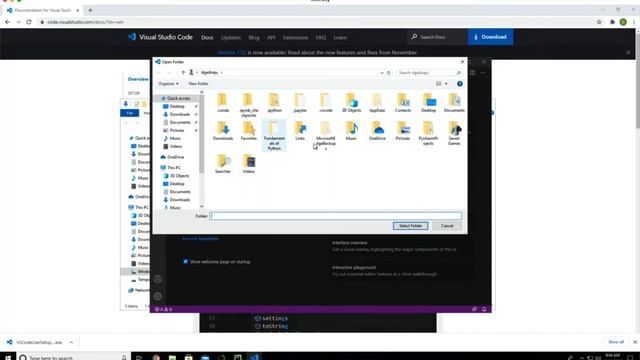Select the Saved Games folder
Image resolution: width=640 pixels, height=360 pixels.
click(454, 133)
